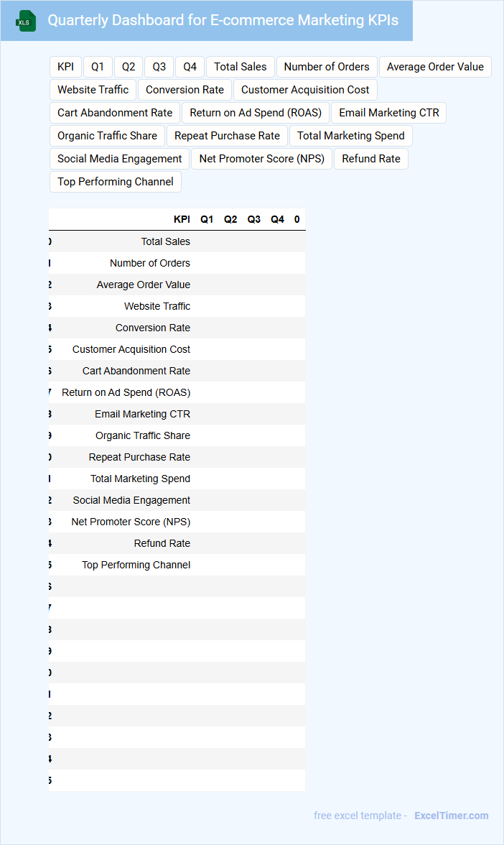The image size is (504, 845).
Task: Choose the Website Traffic tag
Action: [93, 90]
